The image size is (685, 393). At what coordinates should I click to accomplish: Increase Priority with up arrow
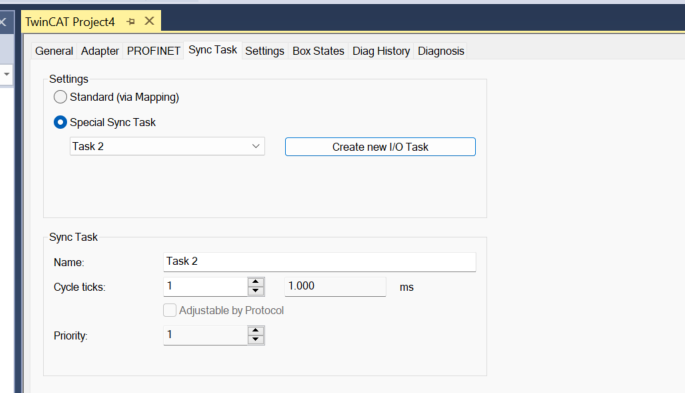point(256,330)
